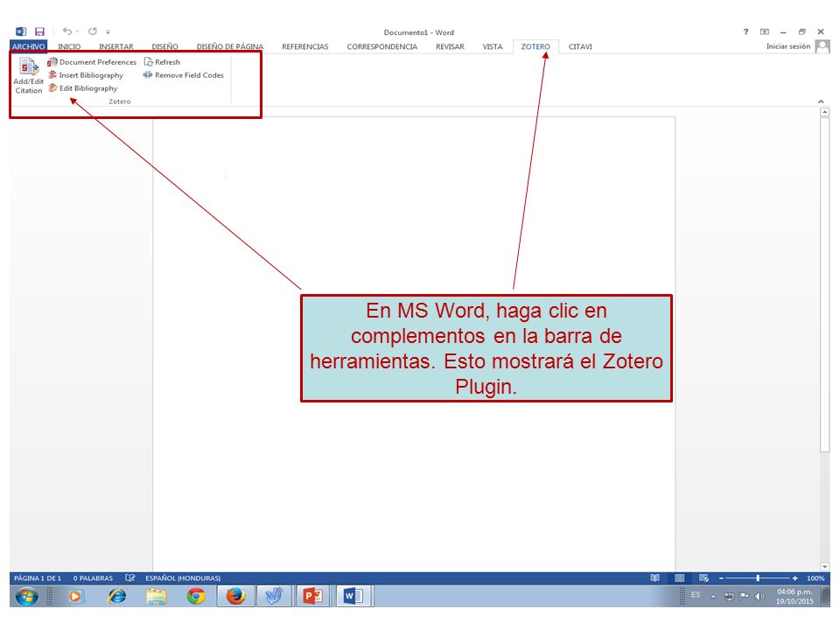Insert Bibliography from the Zotero ribbon
The width and height of the screenshot is (840, 630).
[x=86, y=75]
